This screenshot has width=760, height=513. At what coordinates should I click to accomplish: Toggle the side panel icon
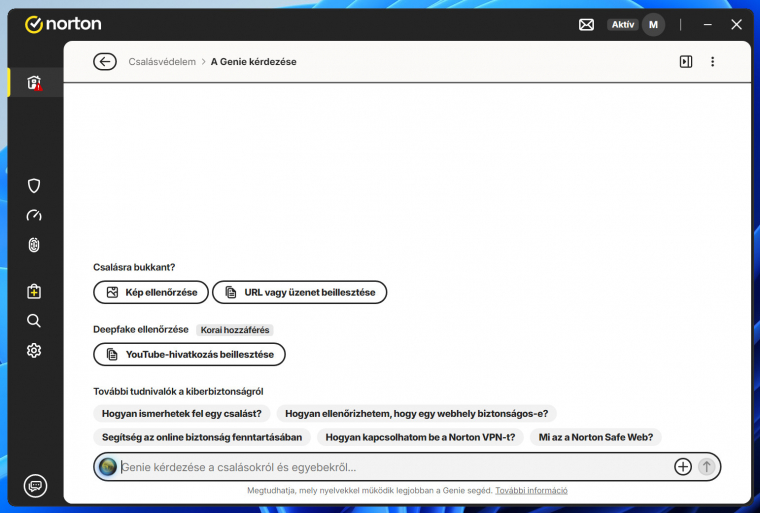(x=686, y=62)
